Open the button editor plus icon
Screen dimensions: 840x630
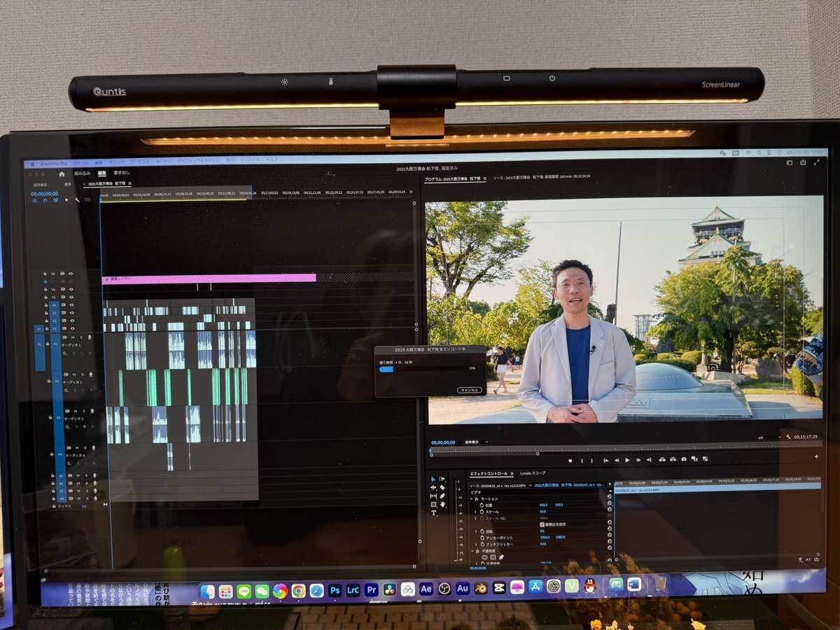coord(816,456)
